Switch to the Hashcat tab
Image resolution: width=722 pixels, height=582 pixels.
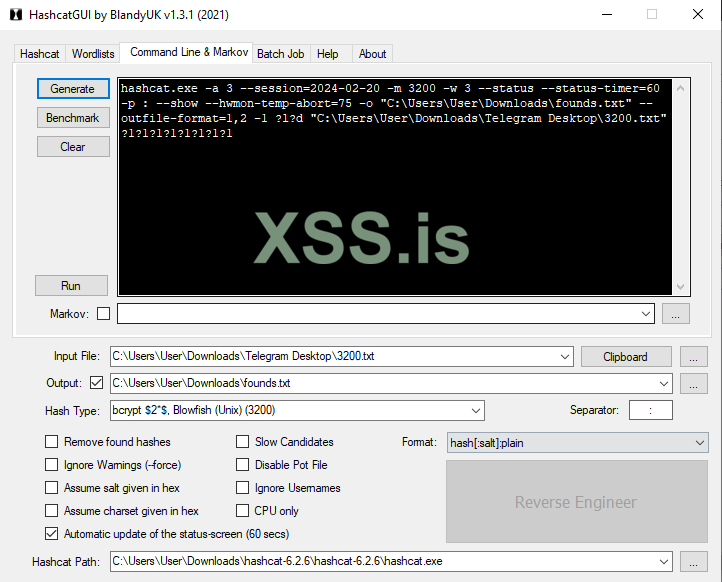40,54
